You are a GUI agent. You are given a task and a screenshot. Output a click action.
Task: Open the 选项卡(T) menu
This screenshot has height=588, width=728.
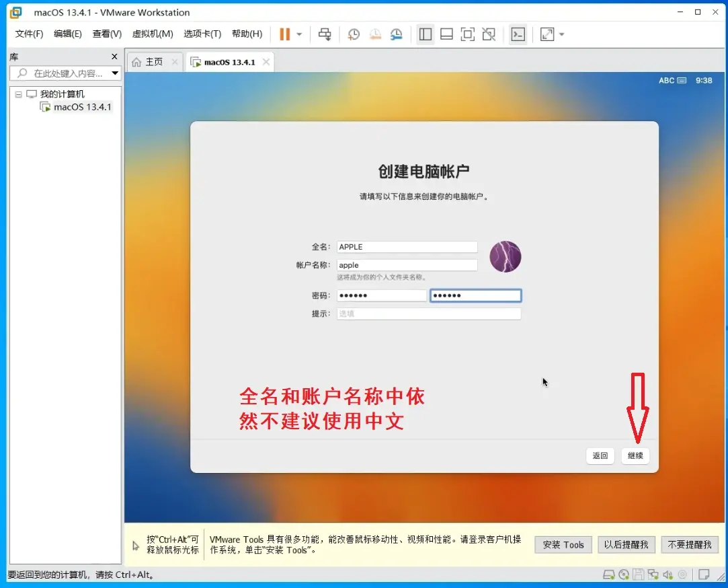tap(202, 34)
